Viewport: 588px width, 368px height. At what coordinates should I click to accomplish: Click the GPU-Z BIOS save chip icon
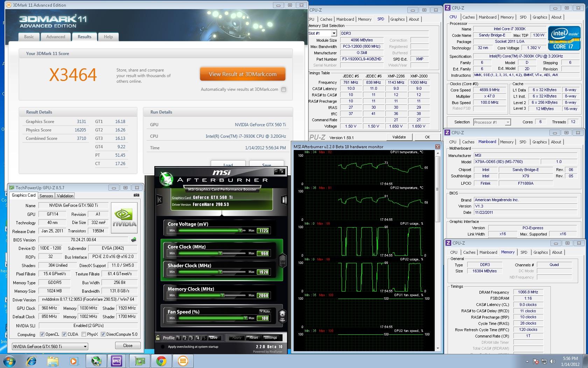[x=133, y=240]
